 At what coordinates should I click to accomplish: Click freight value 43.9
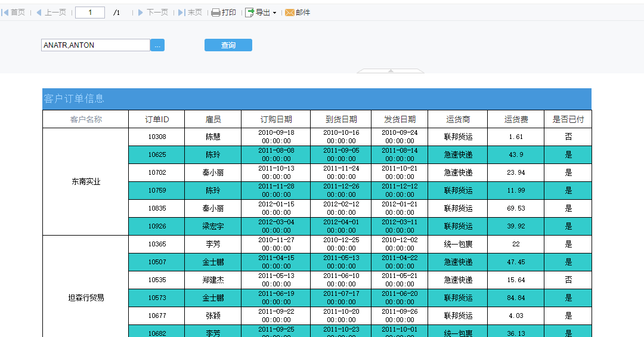(x=516, y=155)
